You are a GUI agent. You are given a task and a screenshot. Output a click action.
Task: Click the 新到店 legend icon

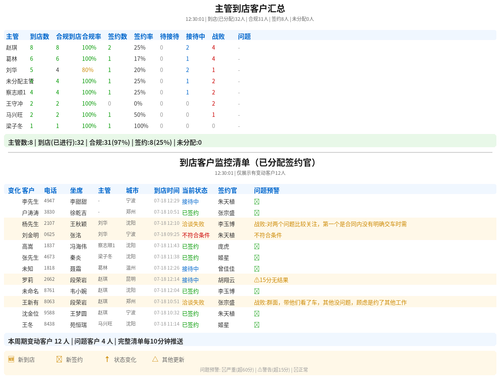(11, 359)
